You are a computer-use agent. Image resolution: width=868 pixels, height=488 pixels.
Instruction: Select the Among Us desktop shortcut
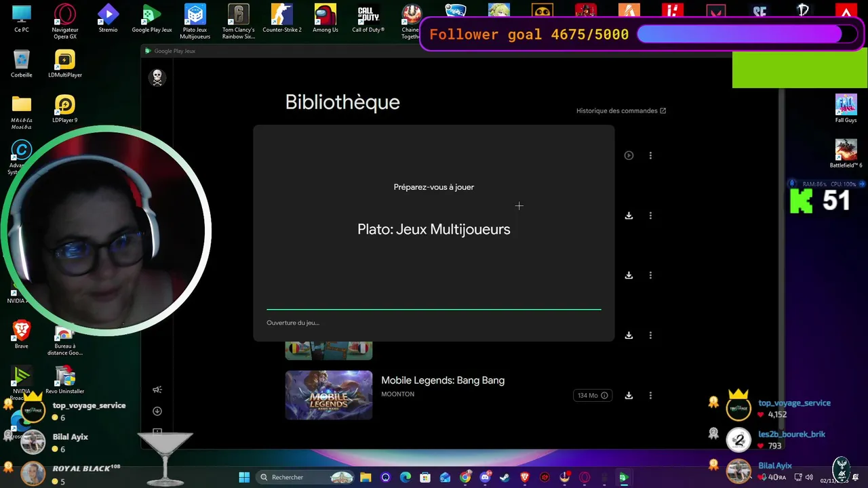click(325, 19)
